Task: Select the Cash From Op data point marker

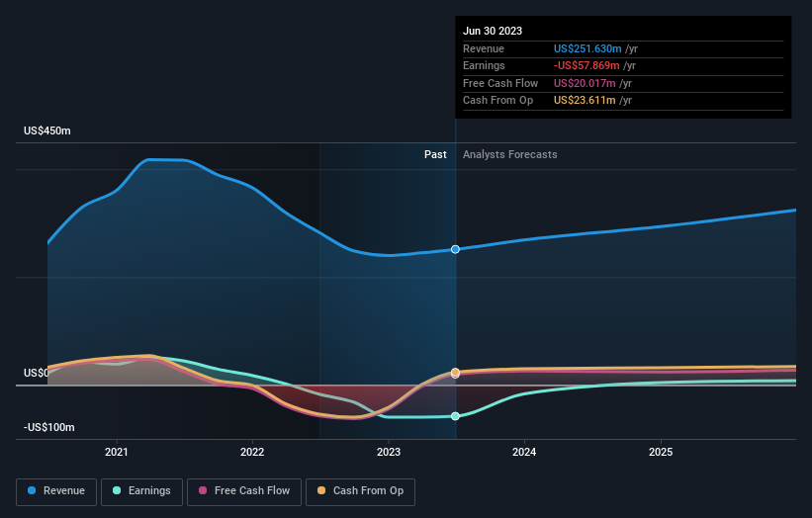Action: pos(455,372)
